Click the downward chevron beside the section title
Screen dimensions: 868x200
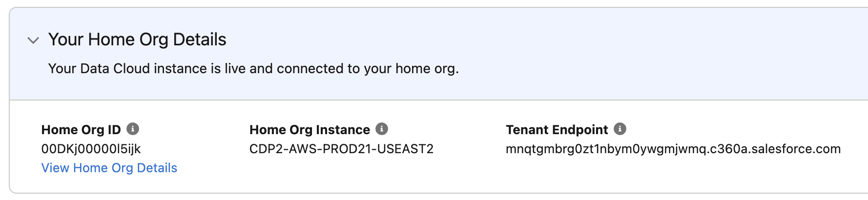tap(33, 40)
